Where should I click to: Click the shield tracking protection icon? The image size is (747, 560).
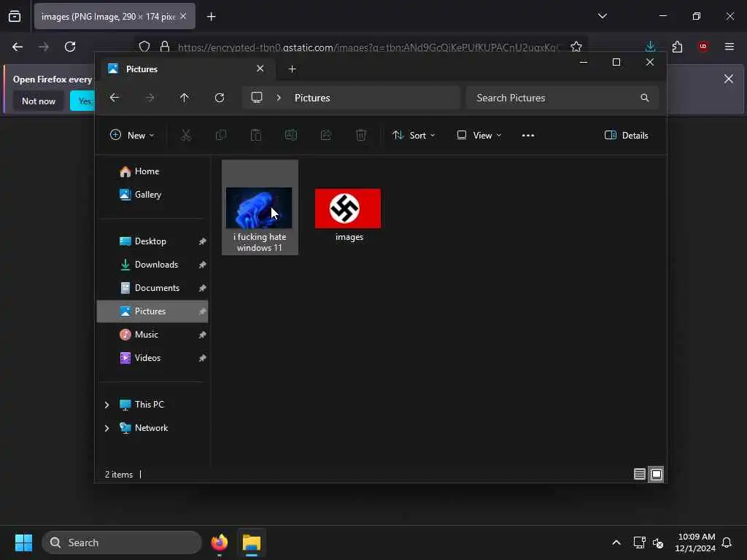point(144,47)
